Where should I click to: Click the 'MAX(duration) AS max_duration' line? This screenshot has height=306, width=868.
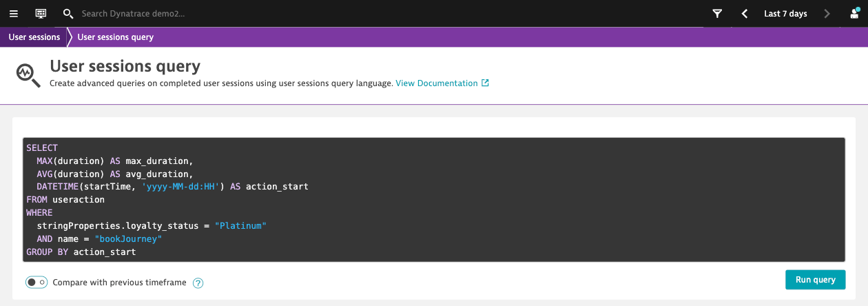[x=113, y=161]
